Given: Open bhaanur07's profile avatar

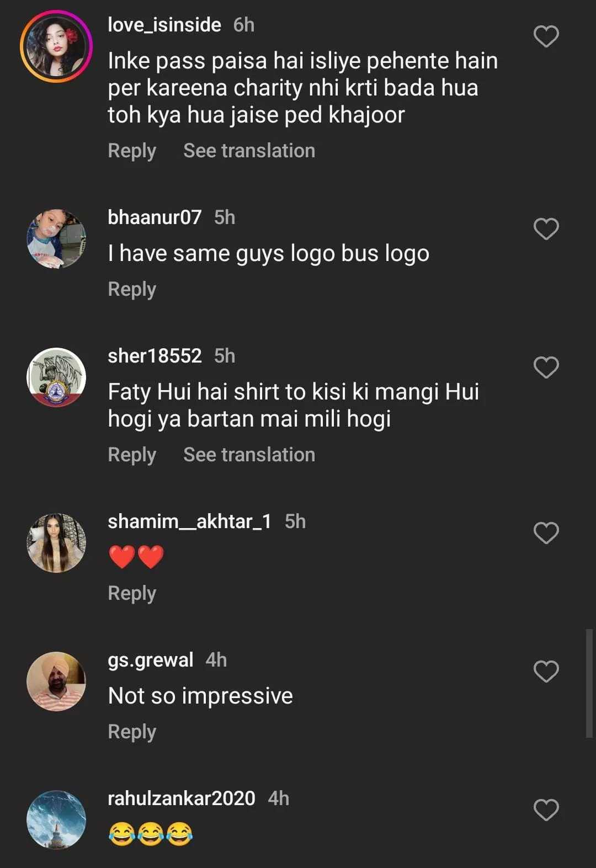Looking at the screenshot, I should [x=56, y=238].
